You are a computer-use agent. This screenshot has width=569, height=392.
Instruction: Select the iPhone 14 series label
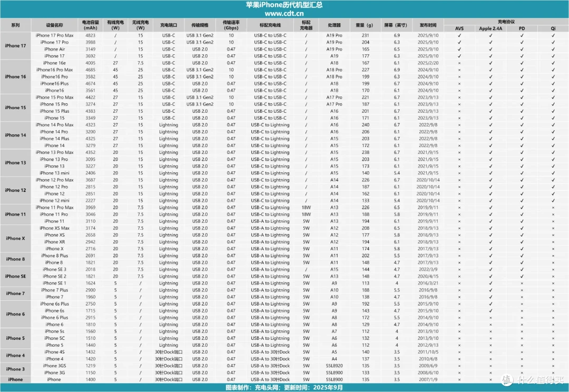point(15,135)
